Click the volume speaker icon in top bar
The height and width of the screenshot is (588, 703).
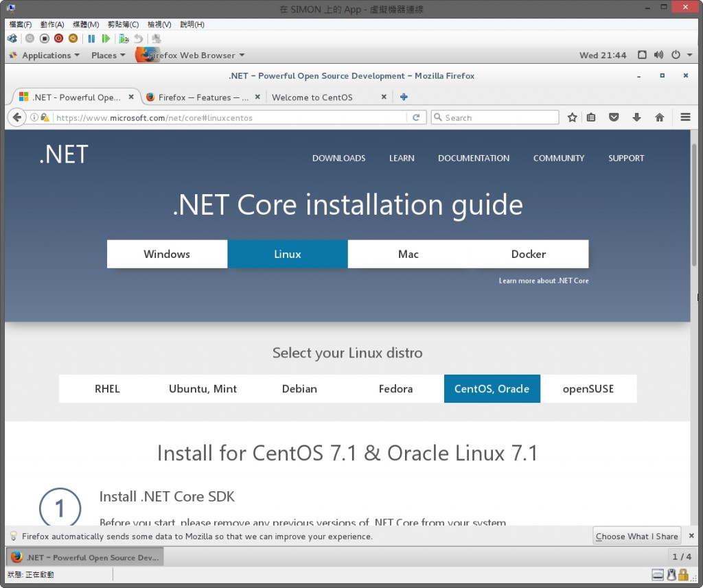click(x=658, y=55)
